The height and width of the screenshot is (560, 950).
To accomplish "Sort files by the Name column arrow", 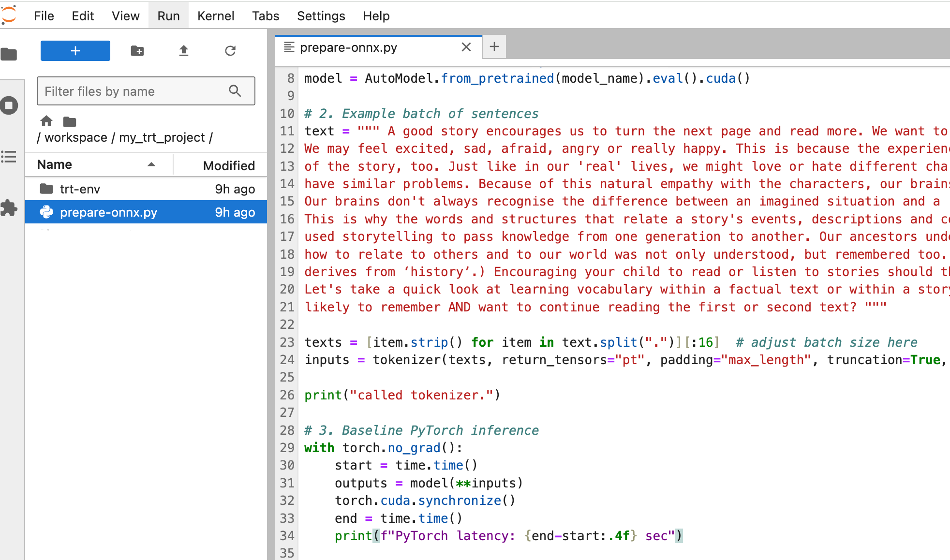I will pyautogui.click(x=151, y=165).
